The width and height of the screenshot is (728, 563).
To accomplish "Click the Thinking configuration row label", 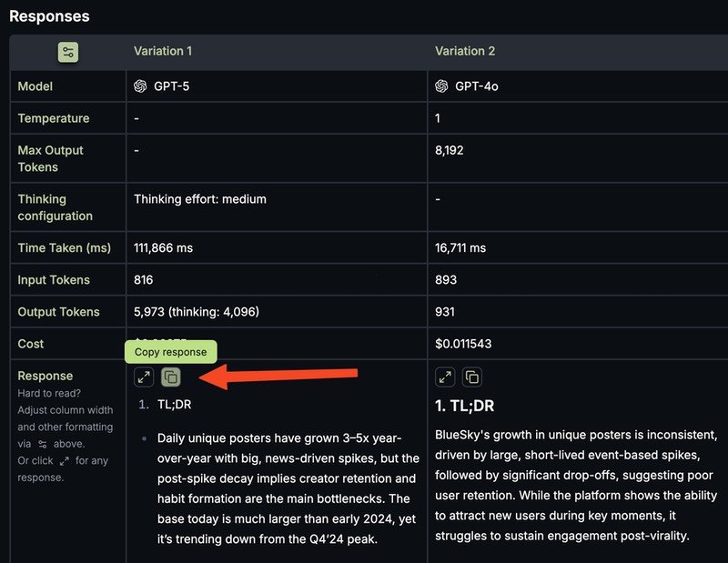I will click(x=56, y=207).
